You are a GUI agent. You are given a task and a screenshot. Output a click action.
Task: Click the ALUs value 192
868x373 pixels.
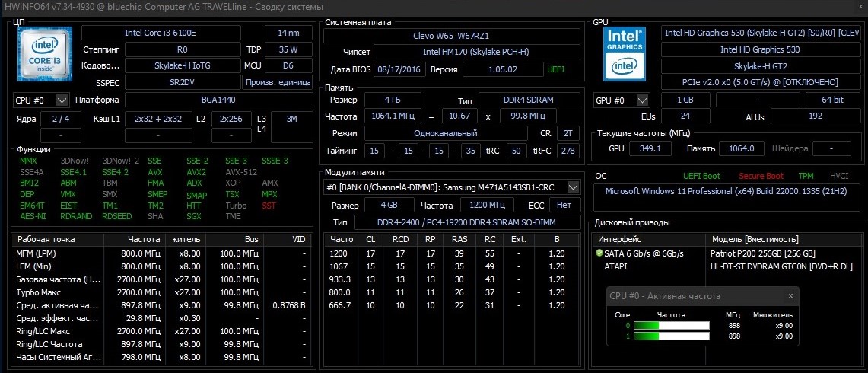tap(814, 116)
